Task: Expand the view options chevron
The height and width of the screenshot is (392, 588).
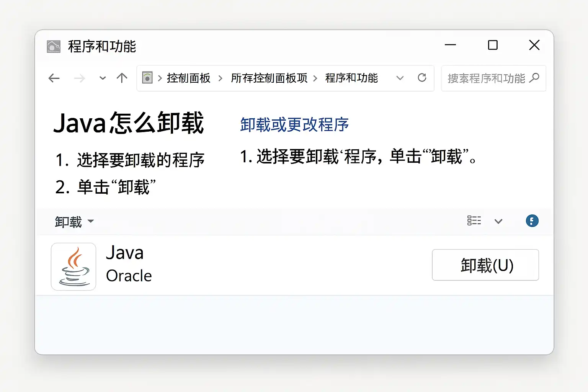Action: point(498,221)
